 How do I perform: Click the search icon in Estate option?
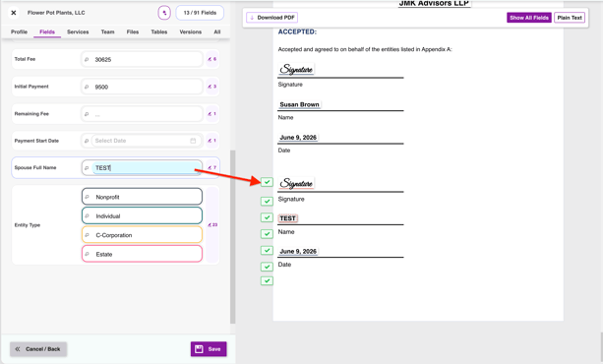coord(87,254)
